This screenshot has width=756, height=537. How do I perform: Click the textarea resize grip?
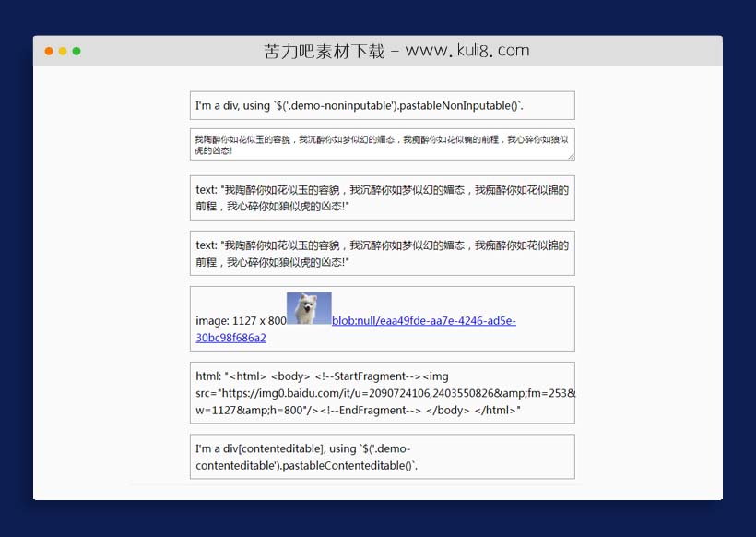(x=571, y=158)
